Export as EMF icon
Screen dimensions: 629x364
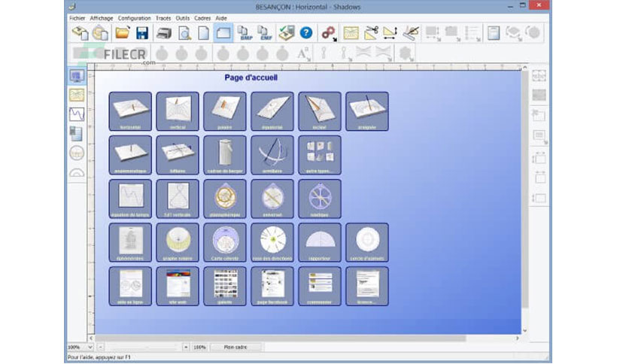click(x=264, y=33)
